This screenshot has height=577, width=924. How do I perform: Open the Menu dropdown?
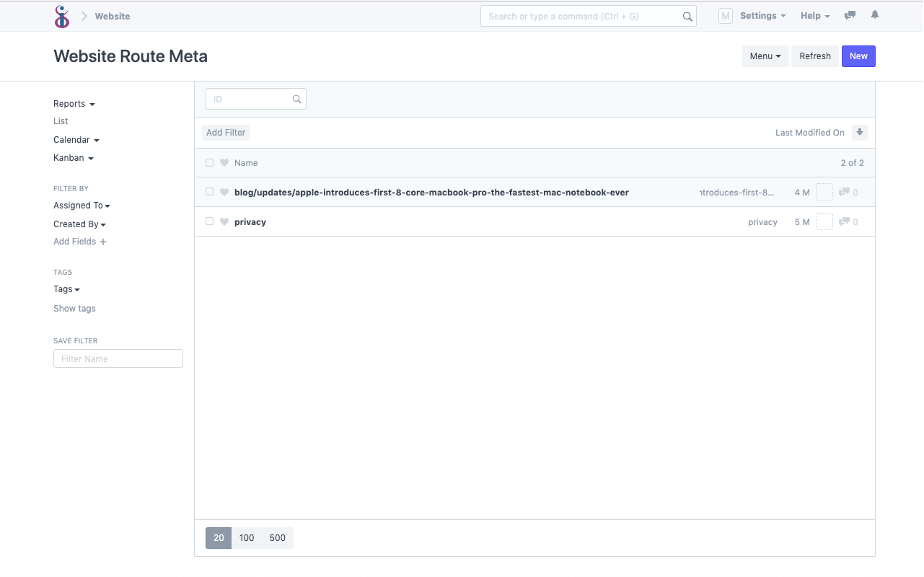coord(765,56)
